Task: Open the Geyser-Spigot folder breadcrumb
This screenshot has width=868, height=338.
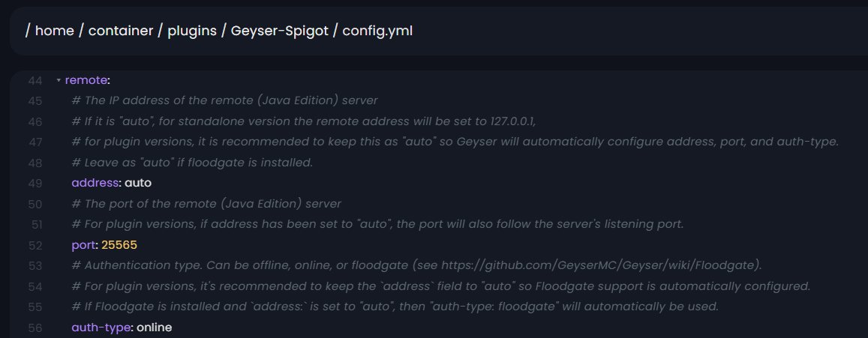Action: [x=279, y=31]
